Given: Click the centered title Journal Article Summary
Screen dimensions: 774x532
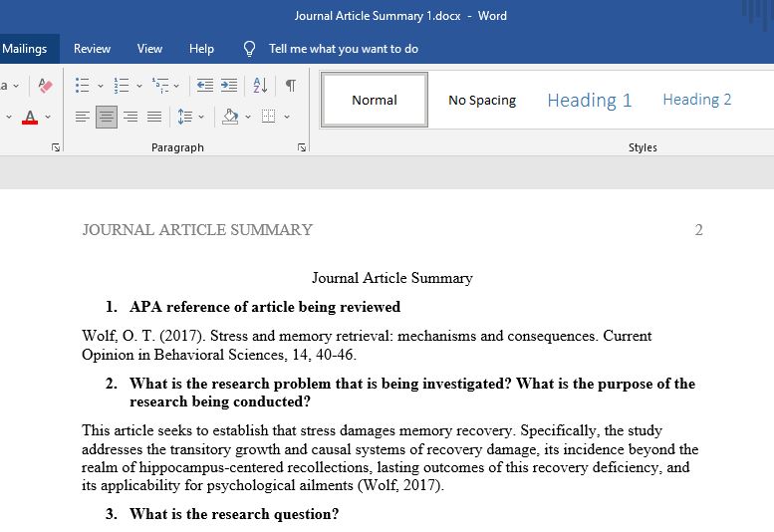Looking at the screenshot, I should (392, 278).
